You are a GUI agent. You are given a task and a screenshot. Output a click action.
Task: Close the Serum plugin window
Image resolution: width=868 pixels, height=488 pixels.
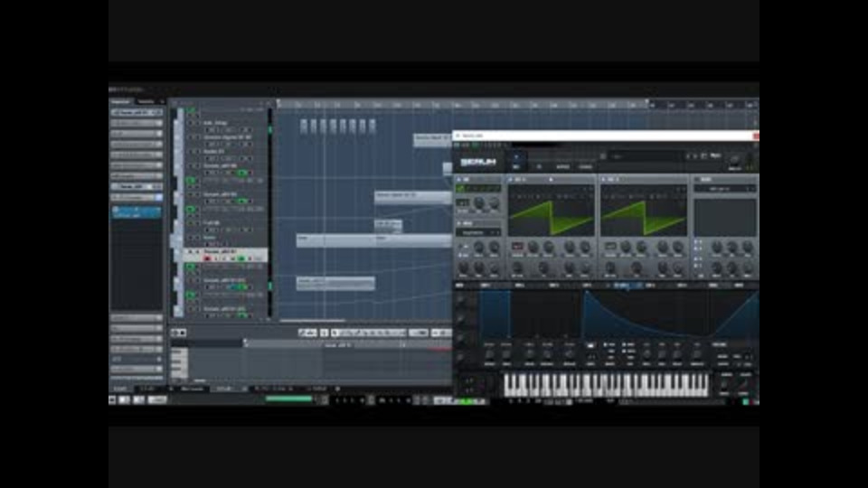(x=756, y=136)
